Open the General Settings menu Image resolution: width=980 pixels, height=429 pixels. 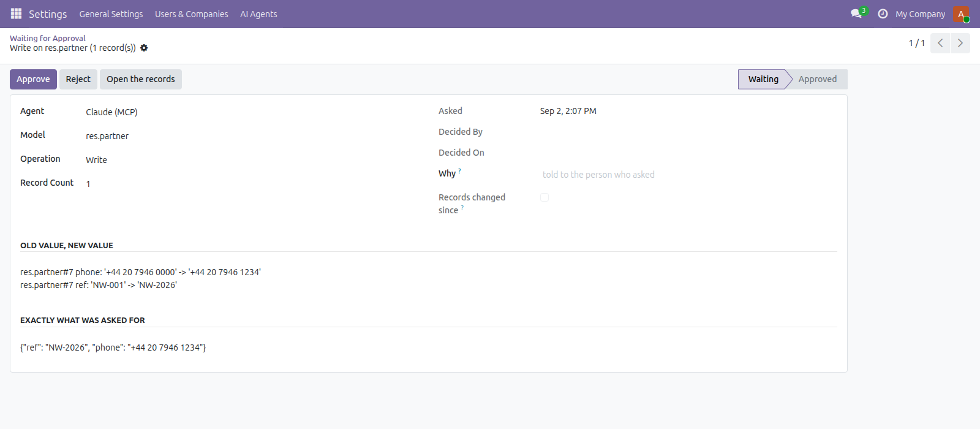(x=111, y=14)
